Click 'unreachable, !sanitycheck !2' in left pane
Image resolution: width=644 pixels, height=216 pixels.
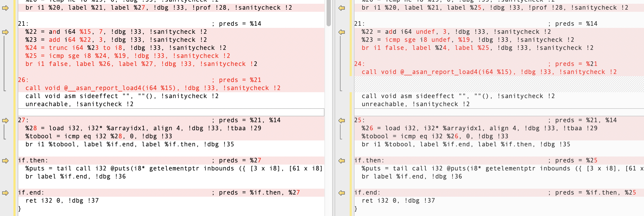pyautogui.click(x=79, y=104)
